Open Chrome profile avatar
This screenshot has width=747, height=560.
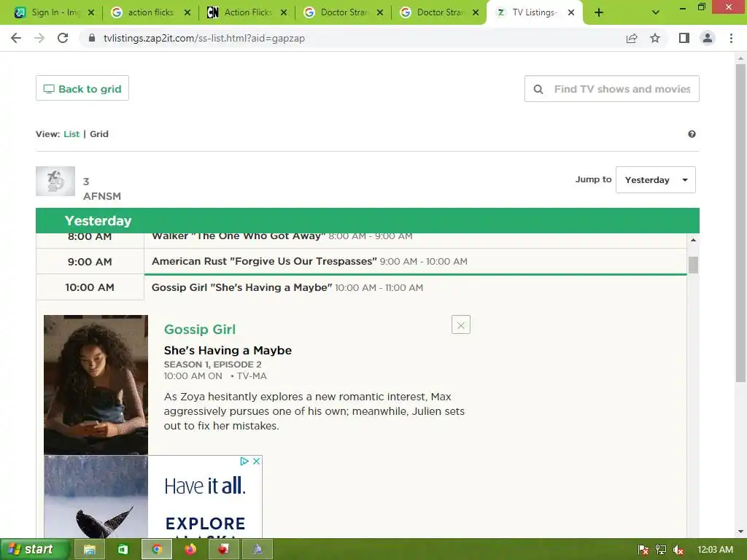click(708, 38)
